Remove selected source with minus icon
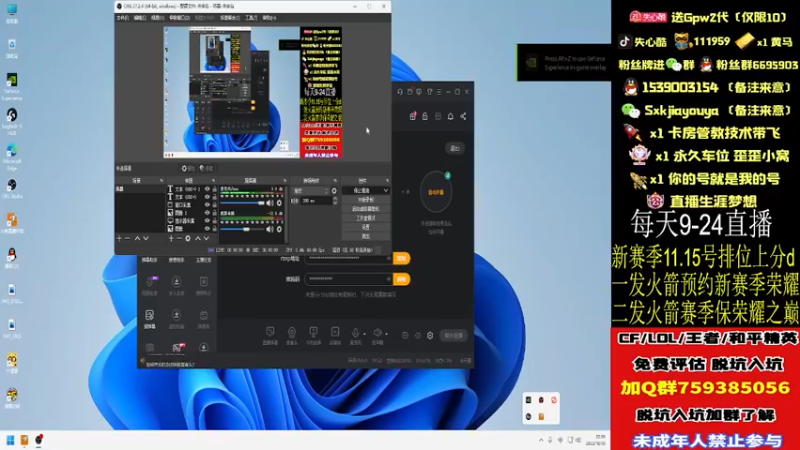 click(x=179, y=238)
